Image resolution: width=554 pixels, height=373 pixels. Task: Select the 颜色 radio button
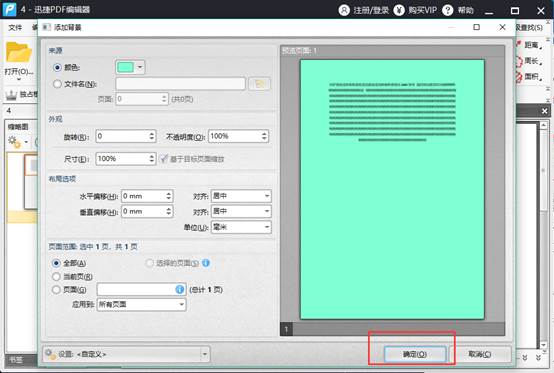57,67
